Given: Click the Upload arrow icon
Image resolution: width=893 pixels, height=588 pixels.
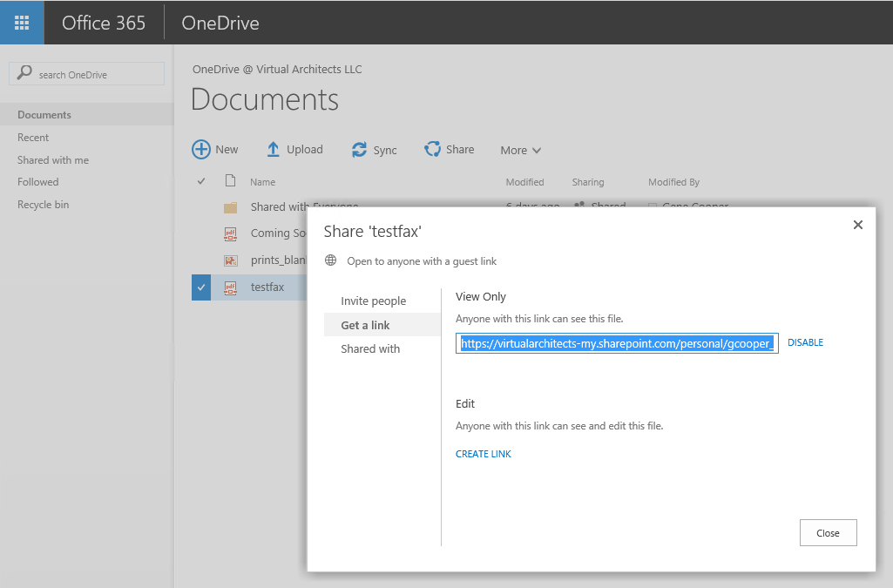Looking at the screenshot, I should point(274,150).
